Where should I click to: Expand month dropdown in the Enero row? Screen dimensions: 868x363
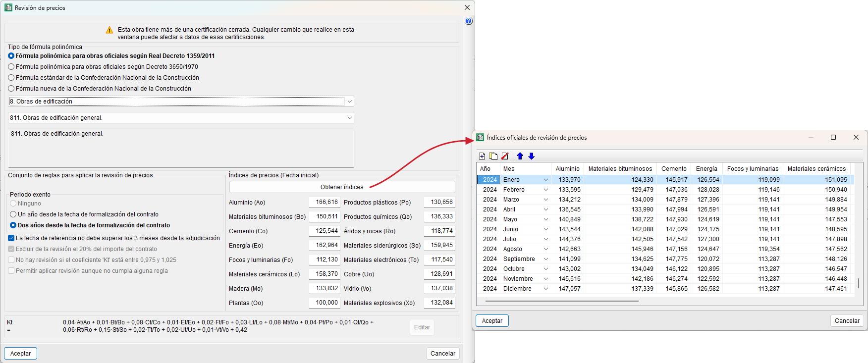[x=546, y=180]
